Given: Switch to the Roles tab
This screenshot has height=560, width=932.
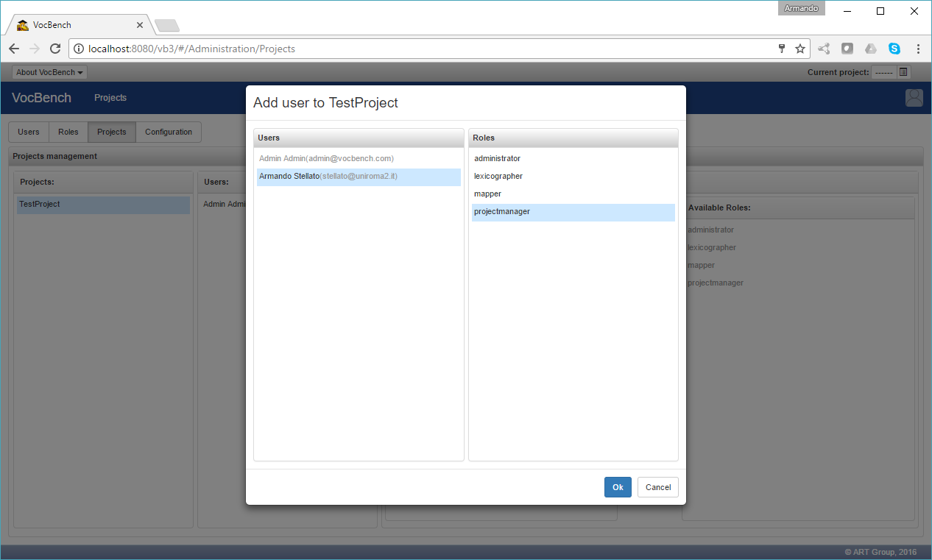Looking at the screenshot, I should (x=68, y=132).
